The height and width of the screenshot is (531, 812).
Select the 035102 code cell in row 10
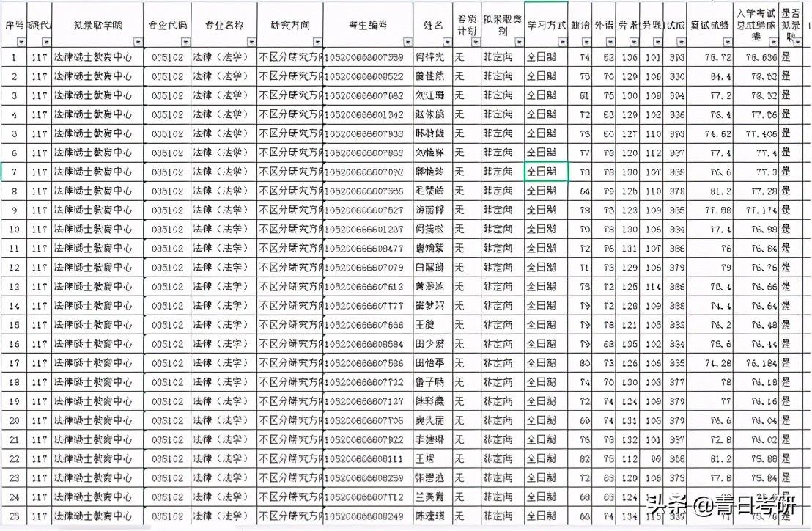(x=167, y=229)
